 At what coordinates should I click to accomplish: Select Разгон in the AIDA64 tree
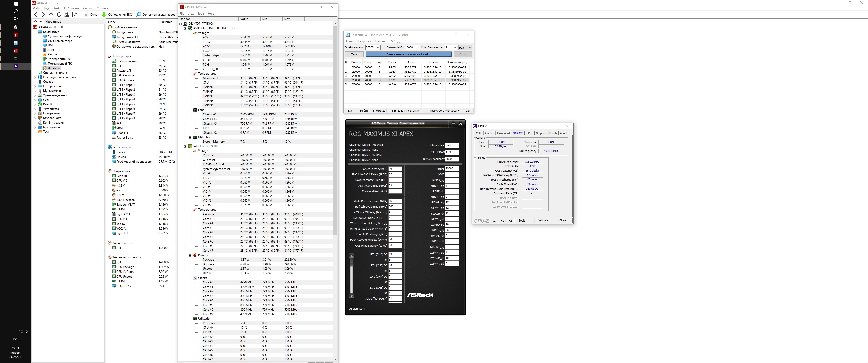coord(52,54)
